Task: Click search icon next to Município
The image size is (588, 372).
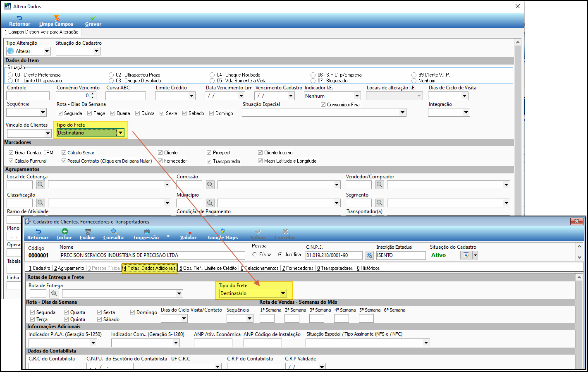Action: 210,203
